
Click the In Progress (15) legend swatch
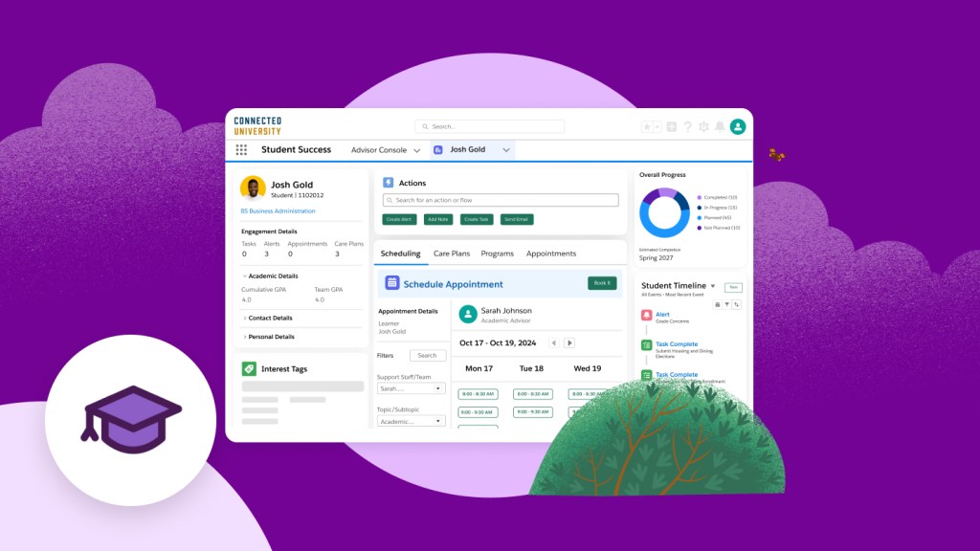coord(700,208)
